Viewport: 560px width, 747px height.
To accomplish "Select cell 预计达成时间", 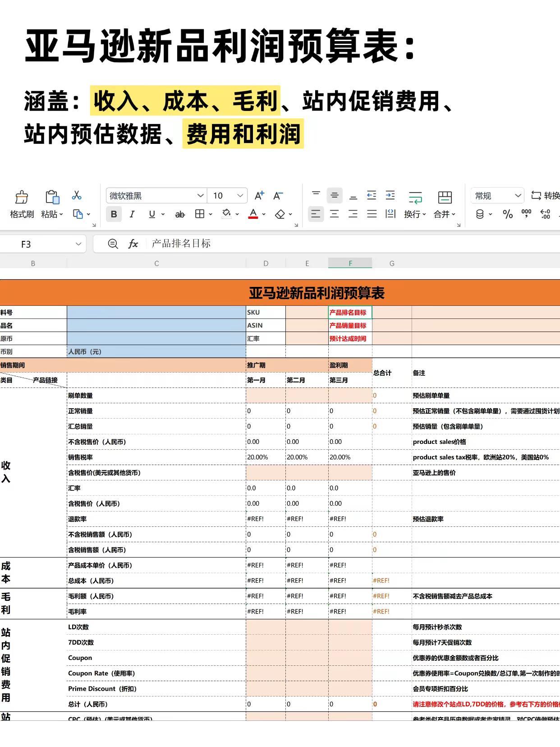I will pyautogui.click(x=350, y=338).
